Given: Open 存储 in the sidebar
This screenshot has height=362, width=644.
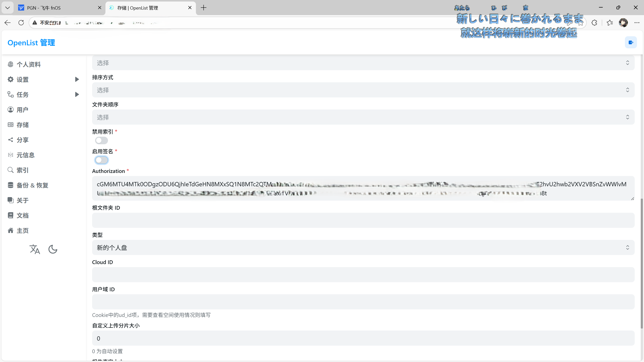Looking at the screenshot, I should [23, 125].
